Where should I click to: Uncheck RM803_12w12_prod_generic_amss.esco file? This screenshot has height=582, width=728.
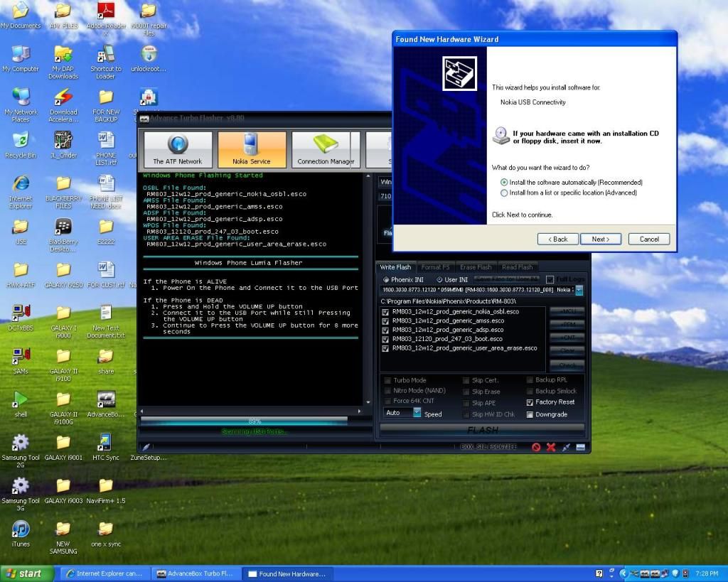click(385, 321)
